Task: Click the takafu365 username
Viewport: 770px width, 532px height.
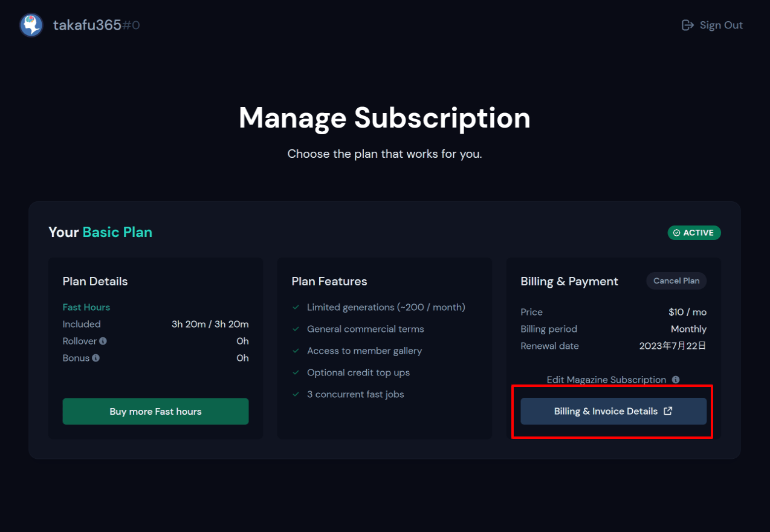Action: tap(87, 25)
